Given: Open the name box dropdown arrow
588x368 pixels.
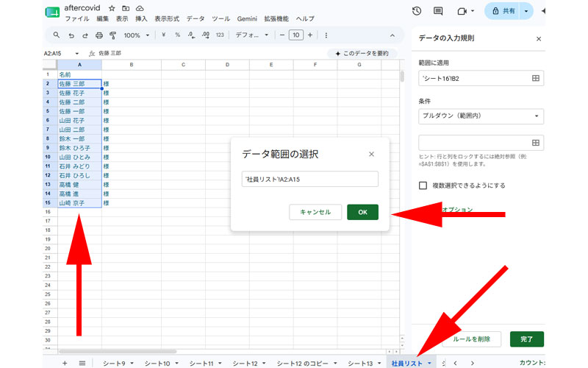Looking at the screenshot, I should click(77, 53).
